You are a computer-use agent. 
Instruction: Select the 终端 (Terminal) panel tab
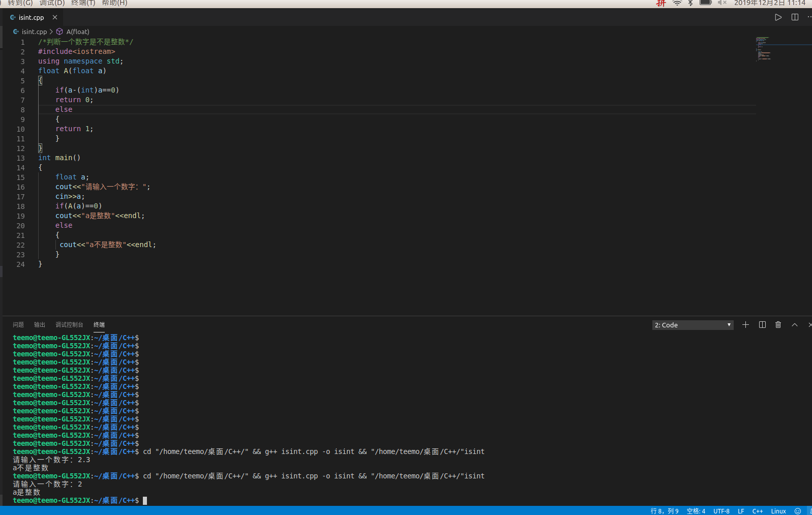pyautogui.click(x=99, y=324)
